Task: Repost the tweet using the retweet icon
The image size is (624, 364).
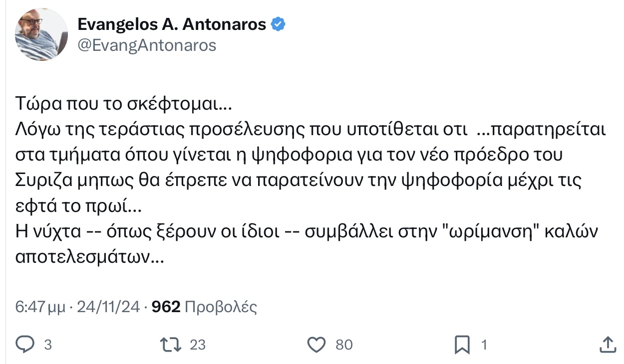Action: (169, 345)
